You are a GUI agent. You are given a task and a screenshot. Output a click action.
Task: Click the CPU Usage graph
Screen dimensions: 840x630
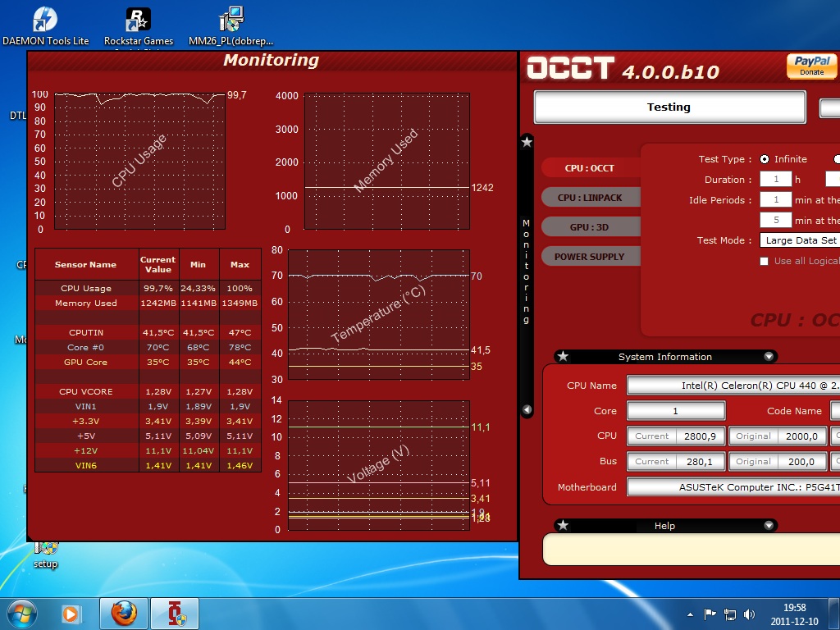pos(139,162)
